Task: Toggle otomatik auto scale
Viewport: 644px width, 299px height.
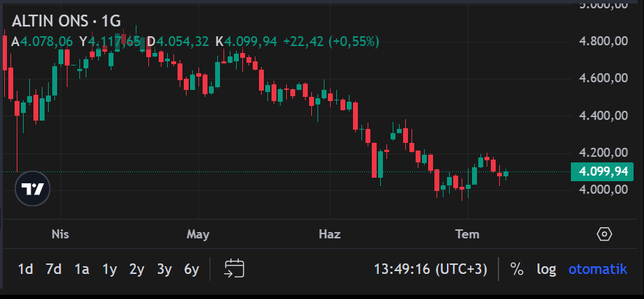Action: pyautogui.click(x=597, y=270)
